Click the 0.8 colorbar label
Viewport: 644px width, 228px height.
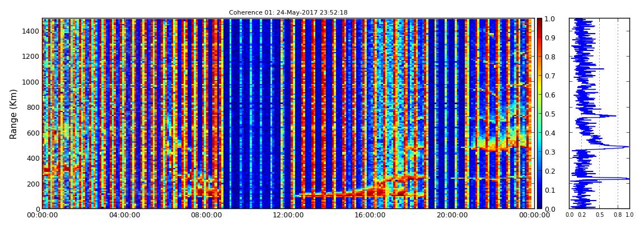point(550,57)
